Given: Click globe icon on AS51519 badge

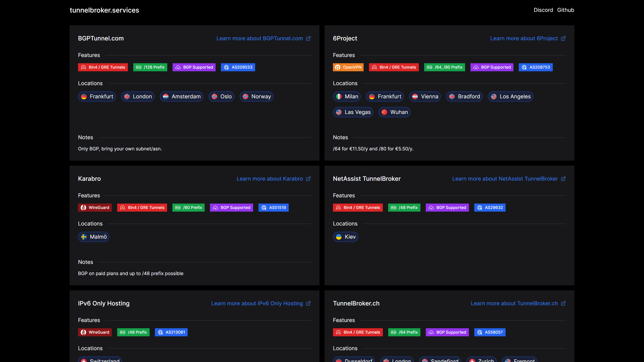Looking at the screenshot, I should [264, 208].
